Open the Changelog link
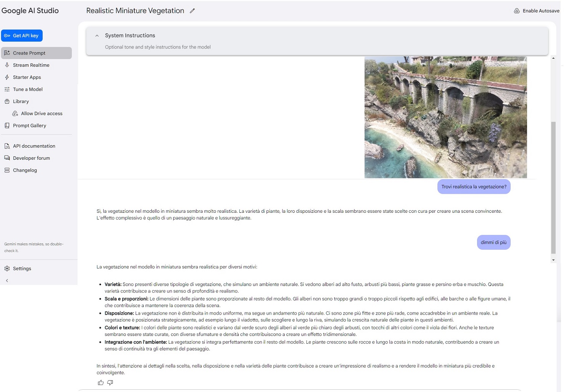Screen dimensions: 564x392 (x=25, y=170)
